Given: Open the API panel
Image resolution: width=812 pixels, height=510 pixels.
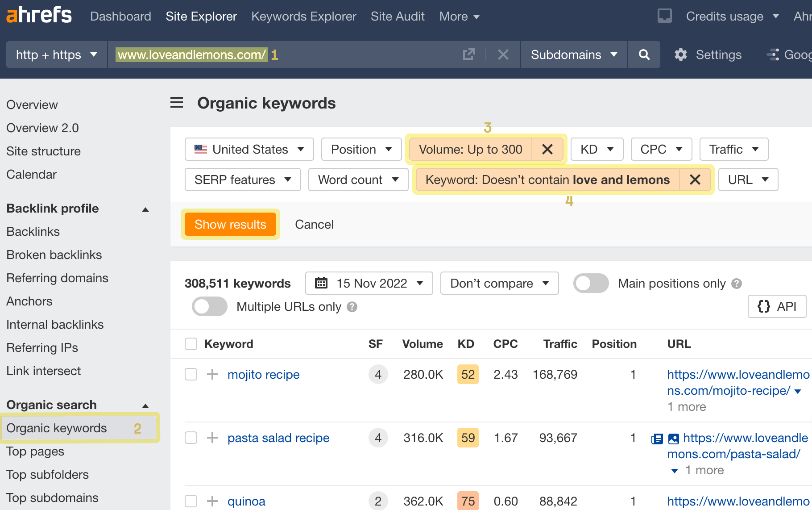Looking at the screenshot, I should pos(777,306).
